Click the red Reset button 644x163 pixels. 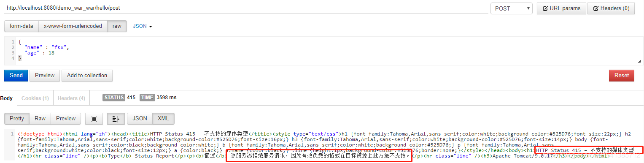pos(622,76)
